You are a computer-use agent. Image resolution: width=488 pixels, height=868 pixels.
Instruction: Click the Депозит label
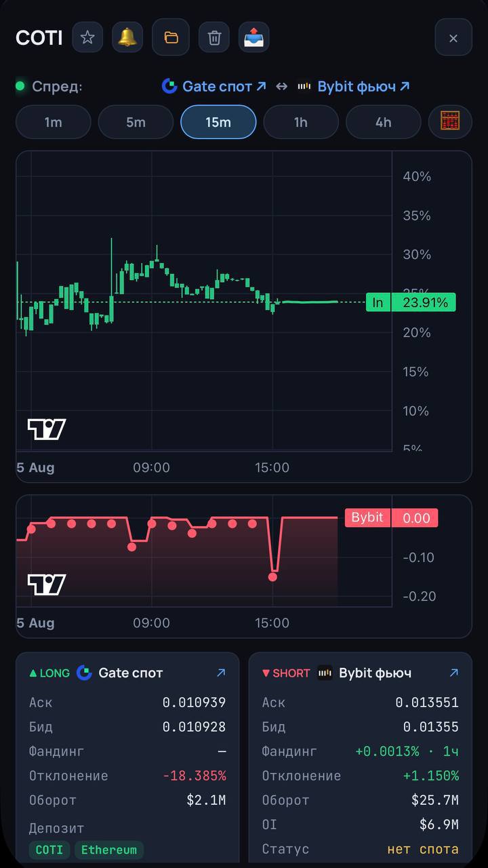(x=56, y=828)
